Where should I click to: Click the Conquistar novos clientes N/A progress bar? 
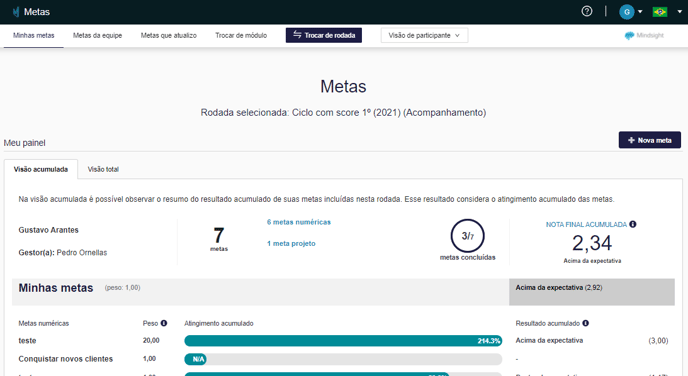coord(343,359)
